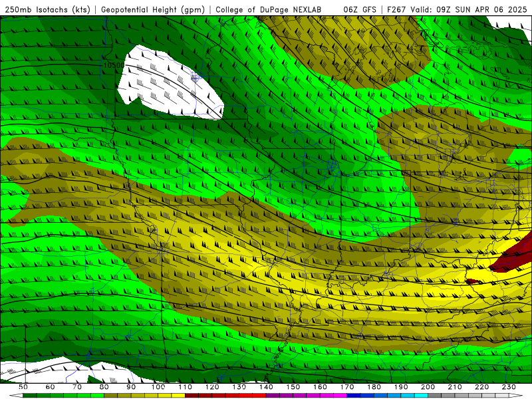Viewport: 532px width, 399px height.
Task: Click the '250mb Isotachs (kts)' title text
Action: [47, 10]
